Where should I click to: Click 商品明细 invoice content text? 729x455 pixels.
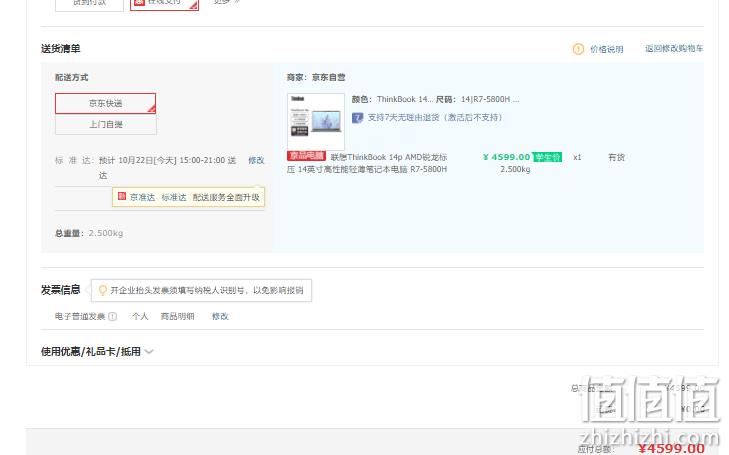pos(177,317)
